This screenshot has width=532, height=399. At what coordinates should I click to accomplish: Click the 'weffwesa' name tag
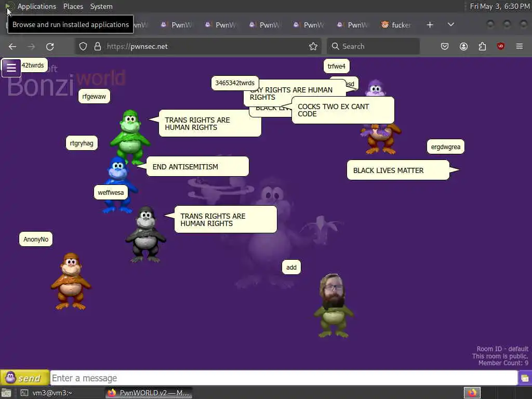click(x=111, y=192)
